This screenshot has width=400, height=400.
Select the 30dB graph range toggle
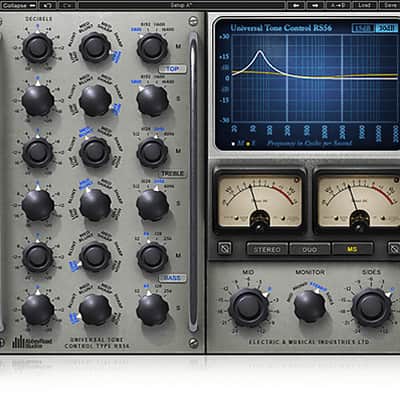click(386, 28)
